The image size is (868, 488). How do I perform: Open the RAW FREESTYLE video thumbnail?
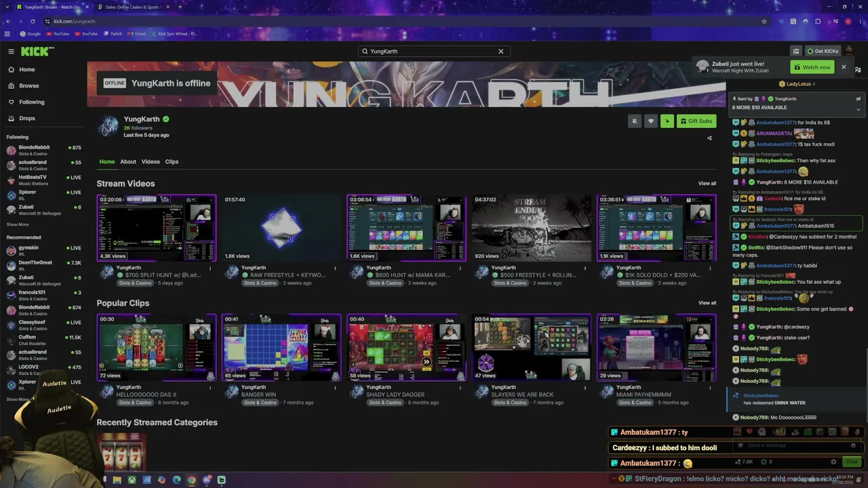point(281,228)
